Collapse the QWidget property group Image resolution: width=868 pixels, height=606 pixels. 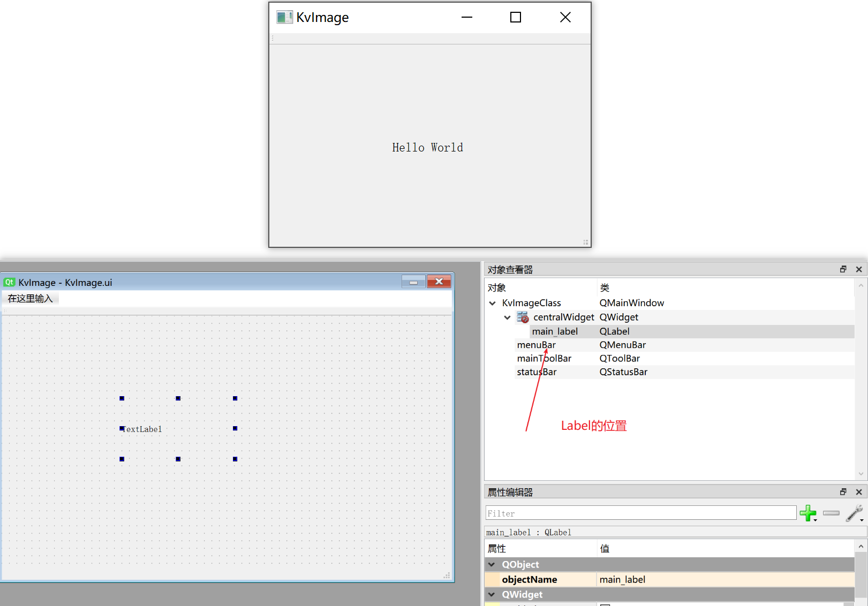[x=492, y=594]
